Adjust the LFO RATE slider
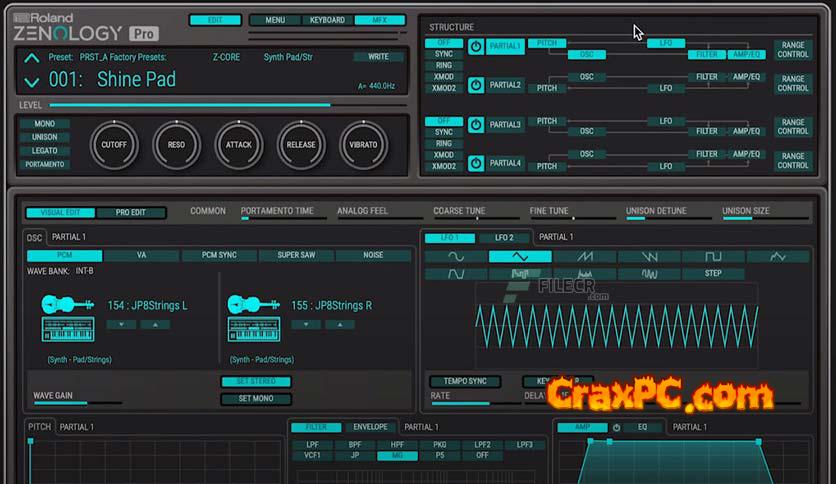The width and height of the screenshot is (836, 484). tap(476, 404)
